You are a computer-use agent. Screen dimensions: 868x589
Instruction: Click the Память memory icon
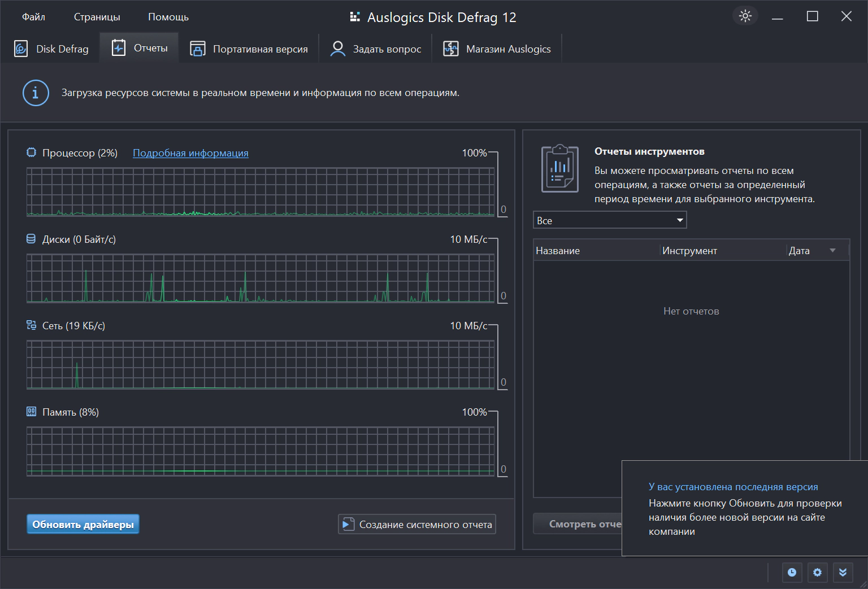coord(31,412)
